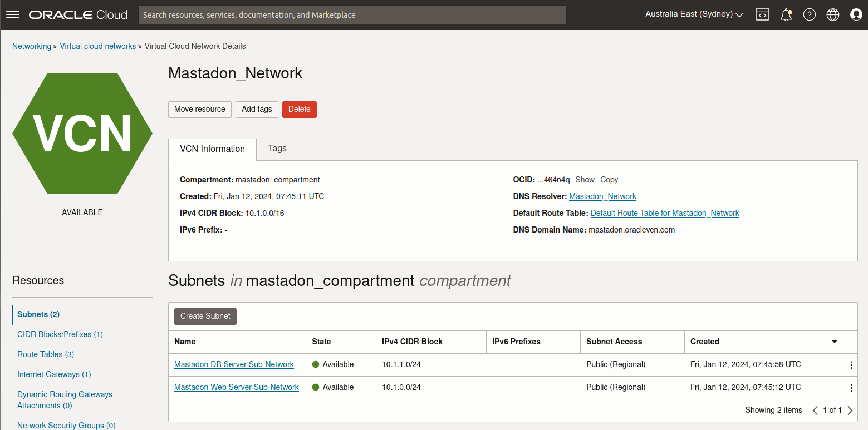Select Internet Gateways (1) in Resources
Image resolution: width=868 pixels, height=430 pixels.
click(x=54, y=374)
